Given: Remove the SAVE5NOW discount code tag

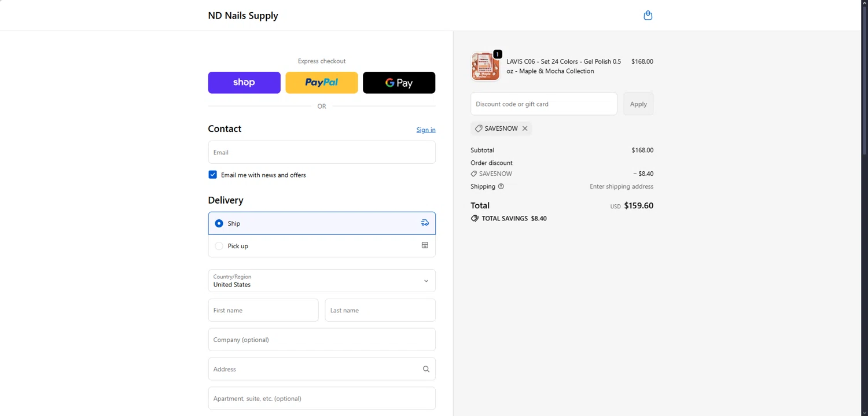Looking at the screenshot, I should [525, 128].
